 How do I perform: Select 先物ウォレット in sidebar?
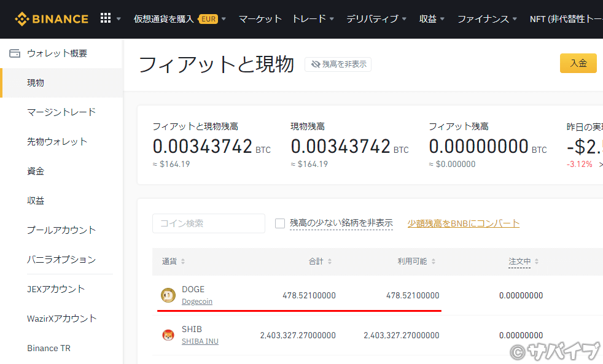[57, 141]
